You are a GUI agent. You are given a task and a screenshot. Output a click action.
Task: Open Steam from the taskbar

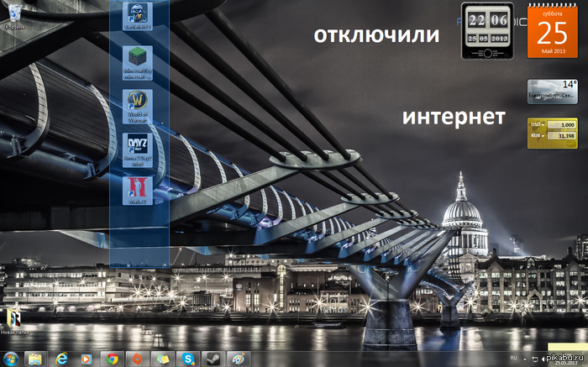214,359
